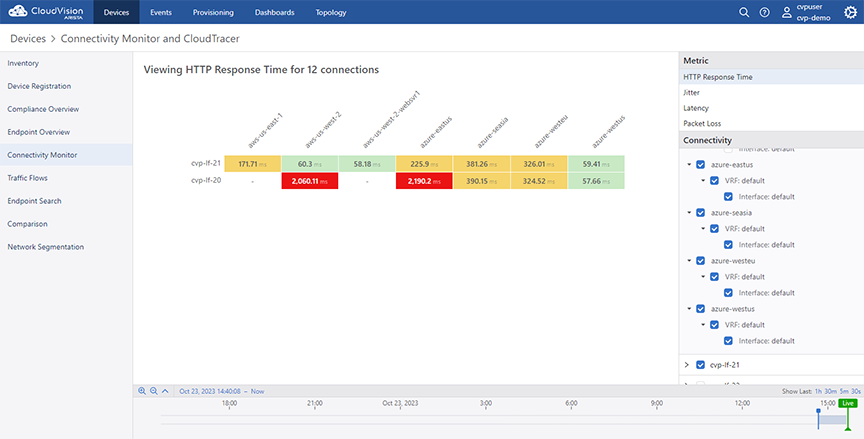Collapse the timeline with the up chevron
Image resolution: width=864 pixels, height=439 pixels.
coord(165,391)
